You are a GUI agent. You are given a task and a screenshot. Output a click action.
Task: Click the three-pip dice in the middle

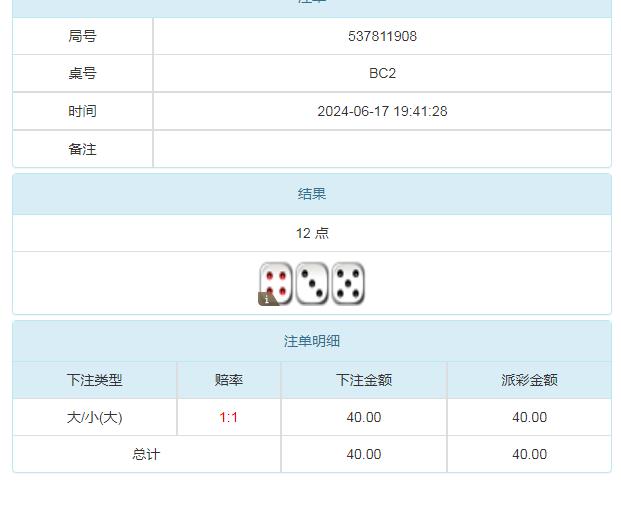coord(312,283)
